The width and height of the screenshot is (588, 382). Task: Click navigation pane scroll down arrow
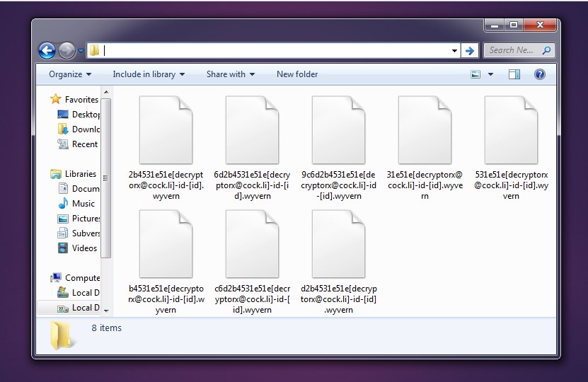(x=106, y=311)
